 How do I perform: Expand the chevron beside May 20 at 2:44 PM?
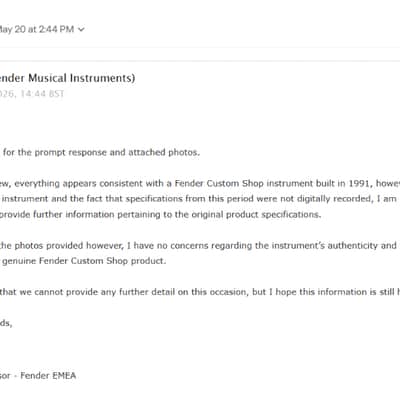tap(81, 30)
